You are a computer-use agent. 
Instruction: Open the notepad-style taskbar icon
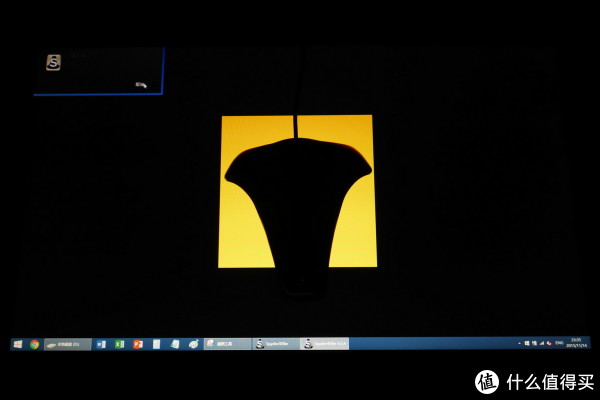coord(175,344)
